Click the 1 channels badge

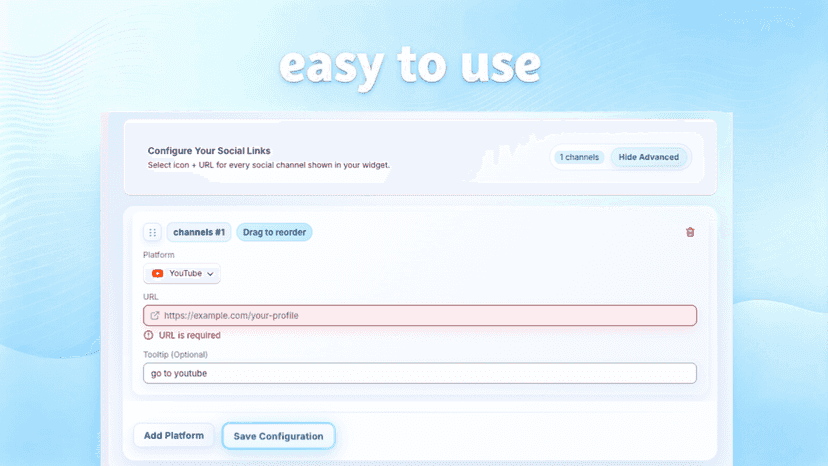(579, 157)
